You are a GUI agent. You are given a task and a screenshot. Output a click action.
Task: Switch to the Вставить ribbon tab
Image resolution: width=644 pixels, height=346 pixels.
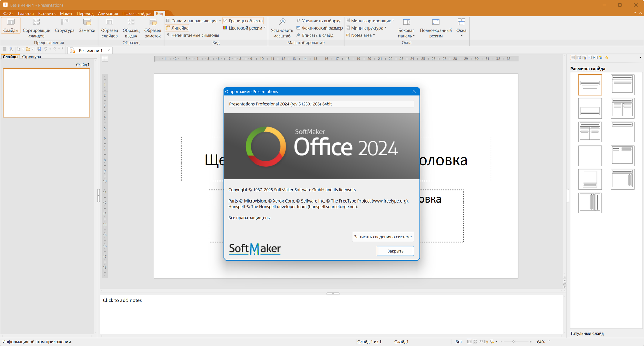tap(47, 13)
